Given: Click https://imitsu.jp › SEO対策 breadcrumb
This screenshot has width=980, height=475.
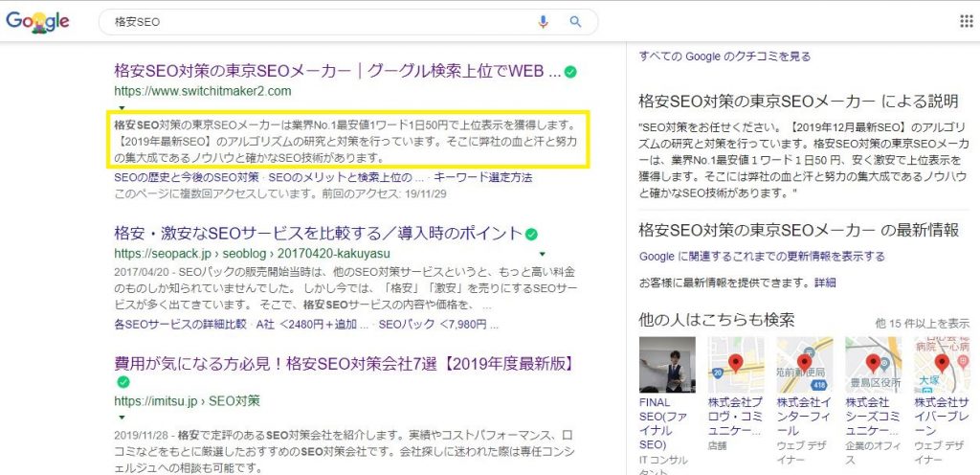Looking at the screenshot, I should pos(187,400).
